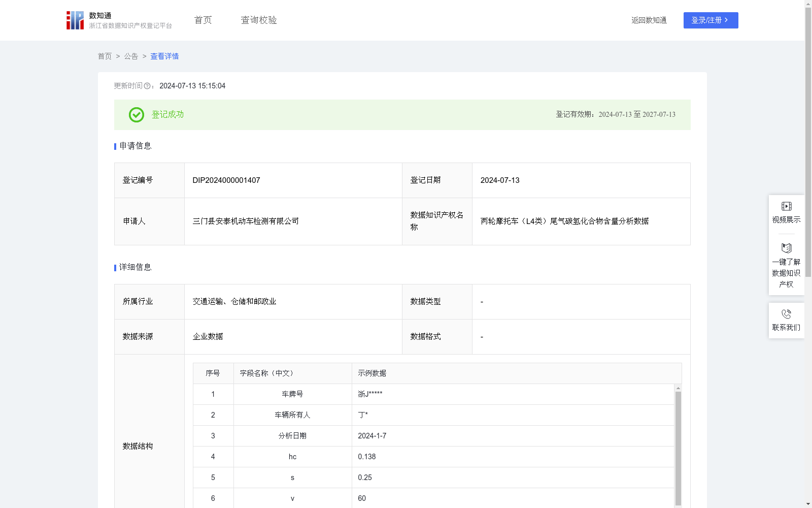Click the page vertical scrollbar thumb
Screen dimensions: 812x508
point(808,142)
